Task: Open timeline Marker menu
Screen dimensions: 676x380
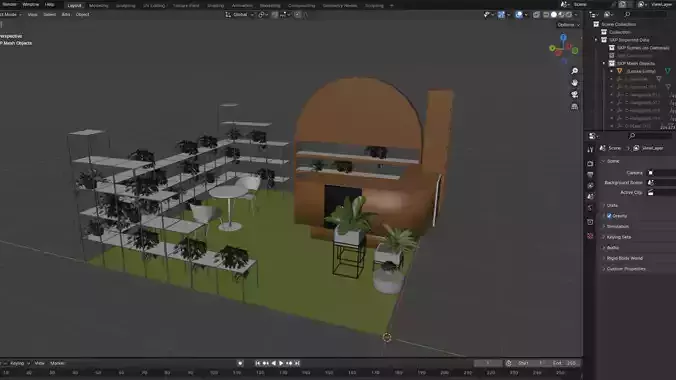Action: 57,364
